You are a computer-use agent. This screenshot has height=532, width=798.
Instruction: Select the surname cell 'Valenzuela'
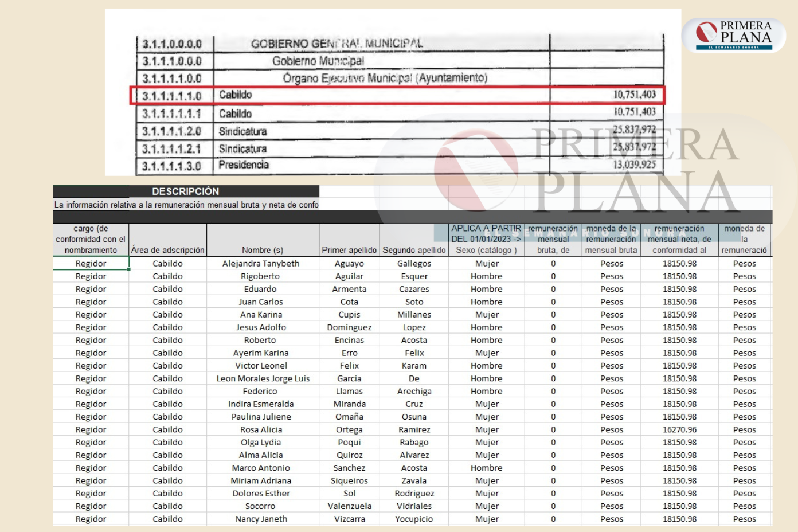[349, 506]
